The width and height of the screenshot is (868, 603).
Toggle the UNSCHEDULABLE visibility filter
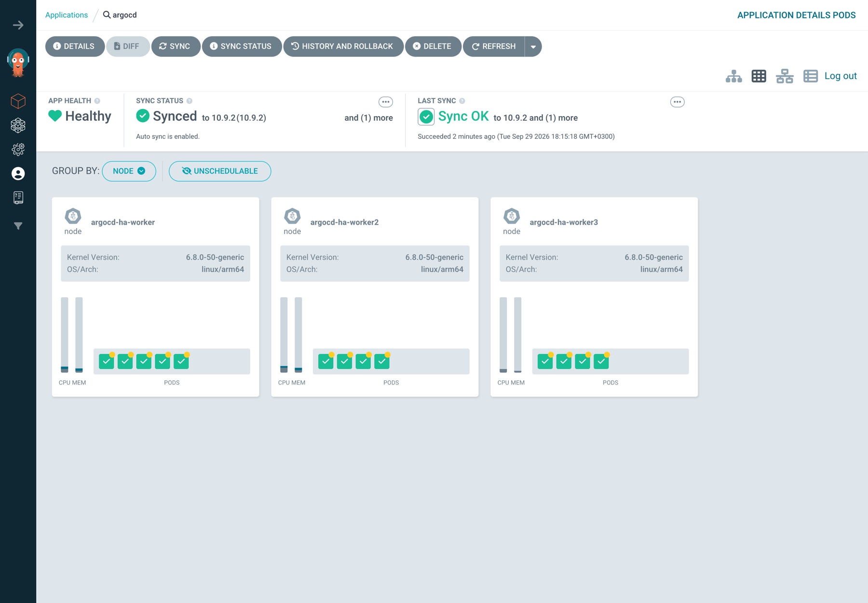(220, 171)
